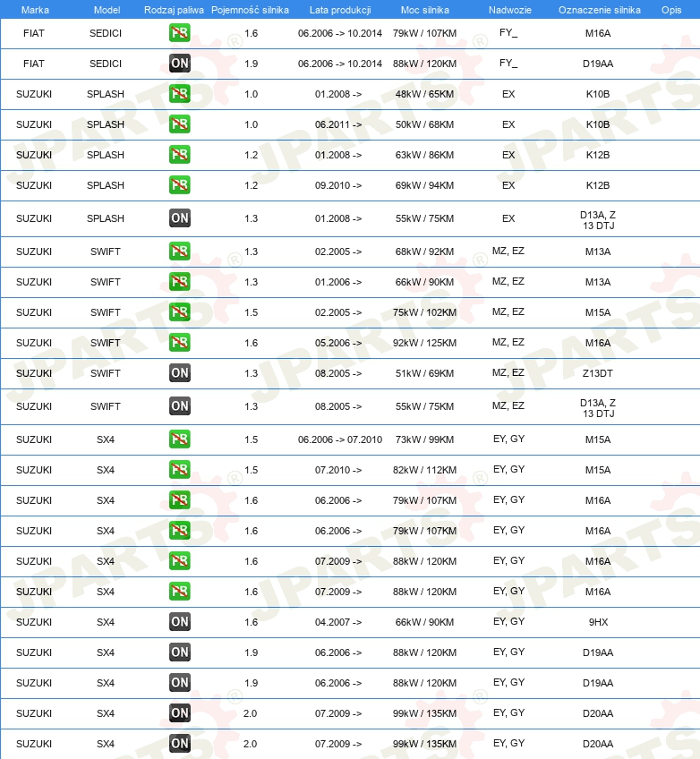Click petrol icon in Splash 69kW / 94KM row
The image size is (700, 759).
[180, 185]
